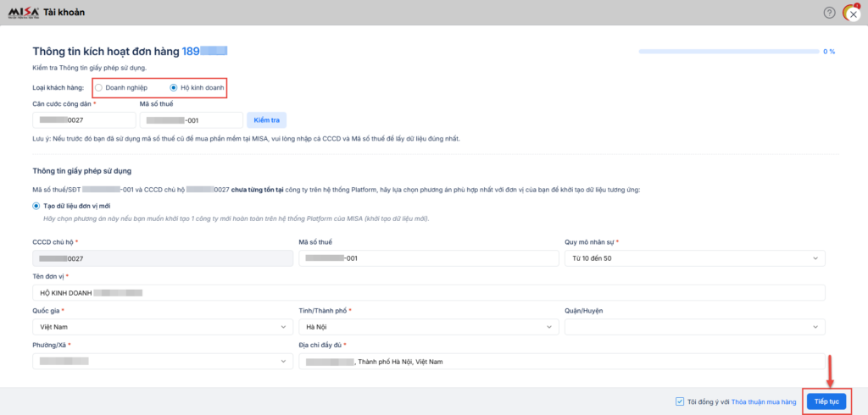The height and width of the screenshot is (415, 868).
Task: Expand the Quận/Huyện dropdown
Action: [x=694, y=326]
